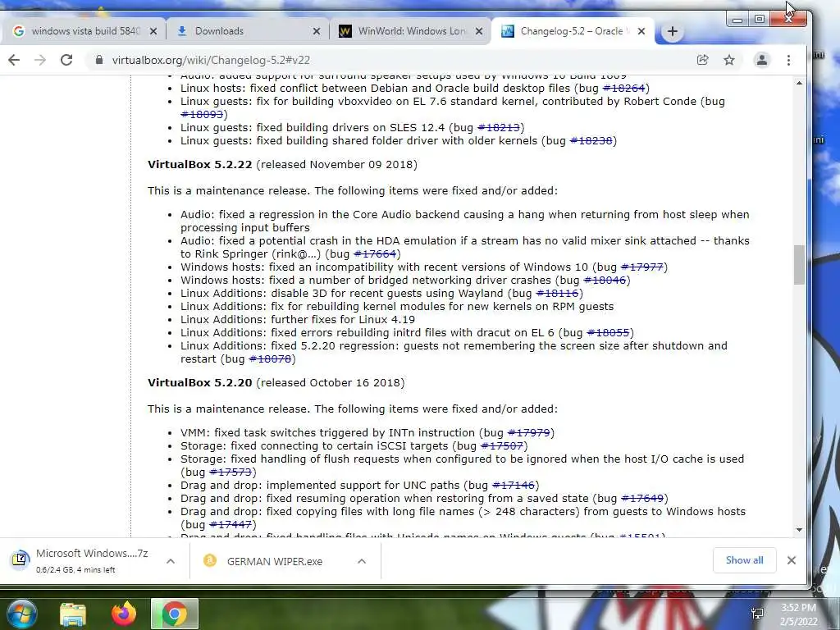Open bug #17507 link
Image resolution: width=840 pixels, height=630 pixels.
coord(502,446)
